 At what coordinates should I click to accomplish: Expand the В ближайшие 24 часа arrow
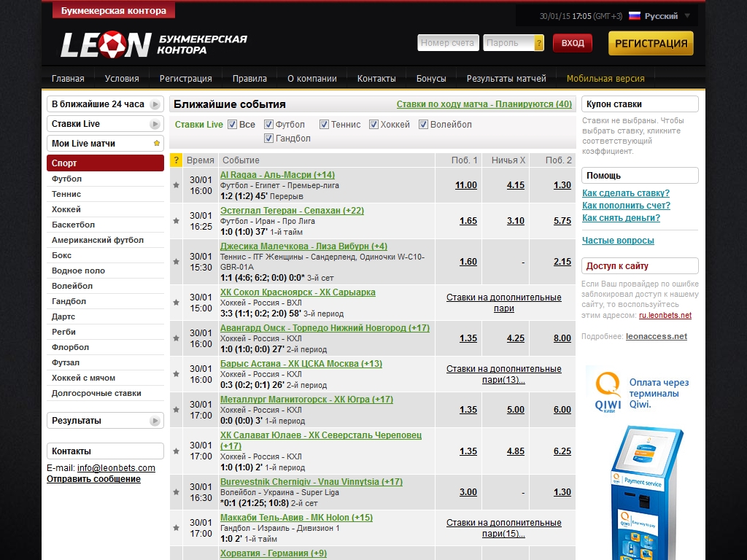pyautogui.click(x=155, y=104)
